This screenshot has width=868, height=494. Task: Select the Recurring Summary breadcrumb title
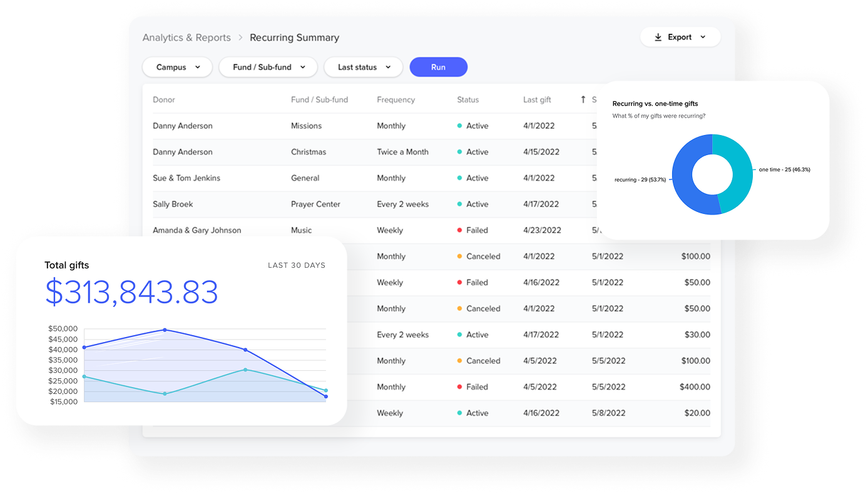(x=295, y=38)
